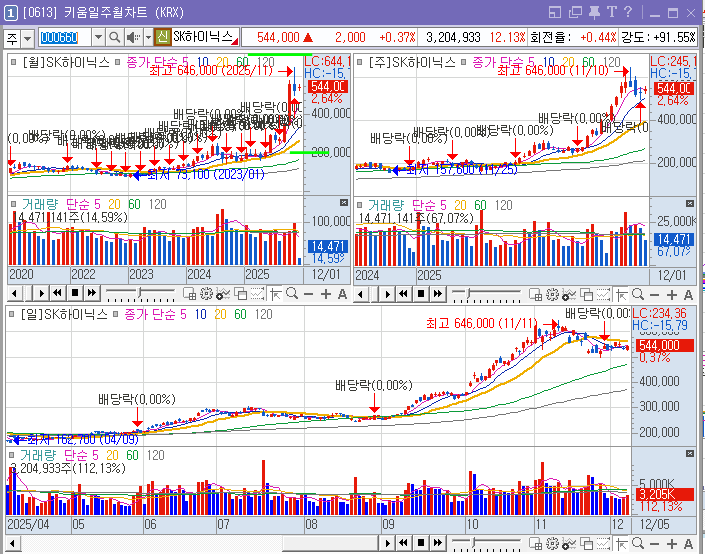Click monthly chart magnifier zoom icon

[292, 294]
